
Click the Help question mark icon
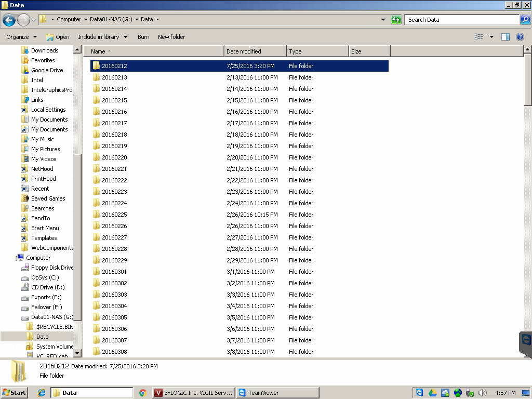click(x=520, y=37)
